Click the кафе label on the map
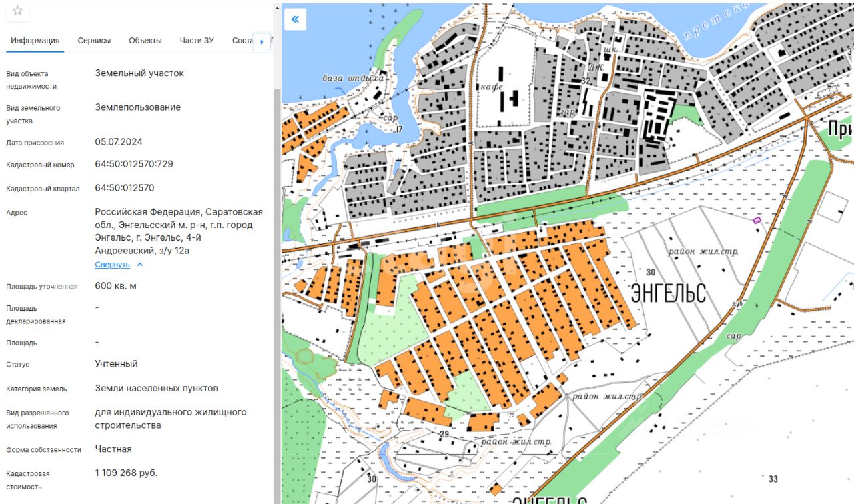 (490, 87)
